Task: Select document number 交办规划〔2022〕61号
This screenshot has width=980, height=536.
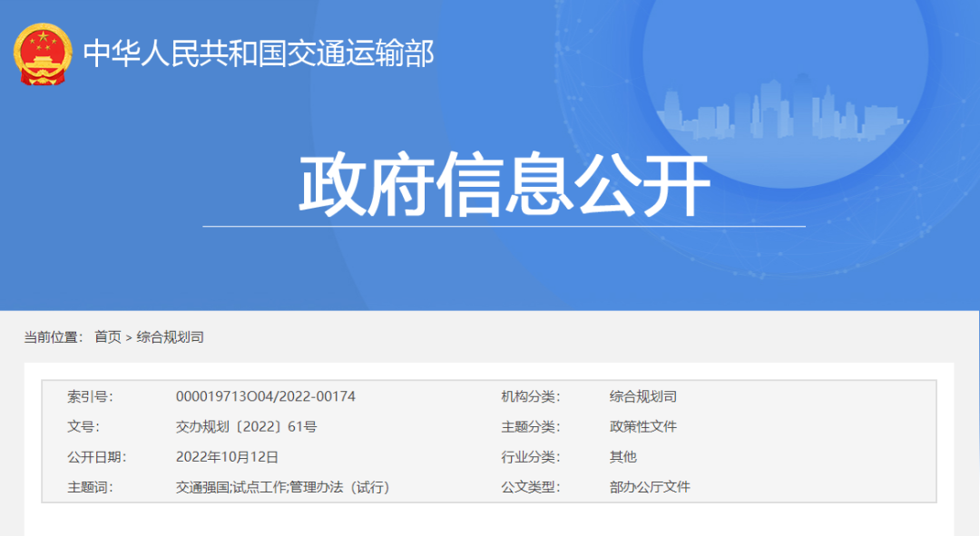Action: (246, 426)
